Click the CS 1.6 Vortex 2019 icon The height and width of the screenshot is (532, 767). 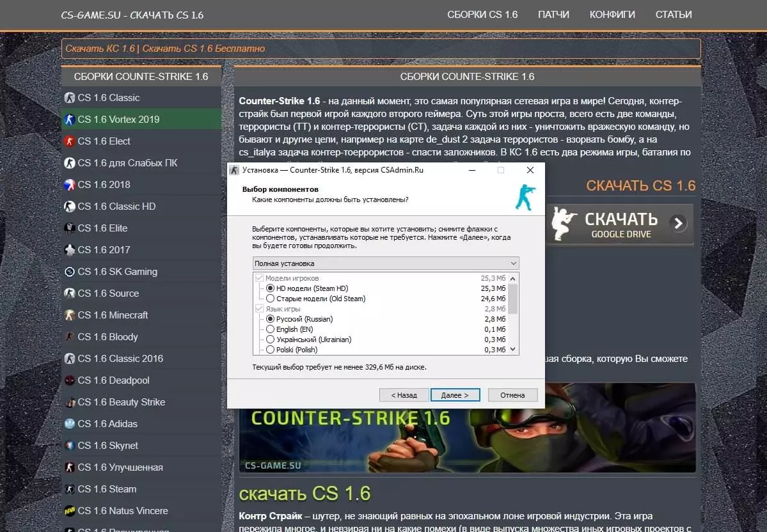coord(70,120)
